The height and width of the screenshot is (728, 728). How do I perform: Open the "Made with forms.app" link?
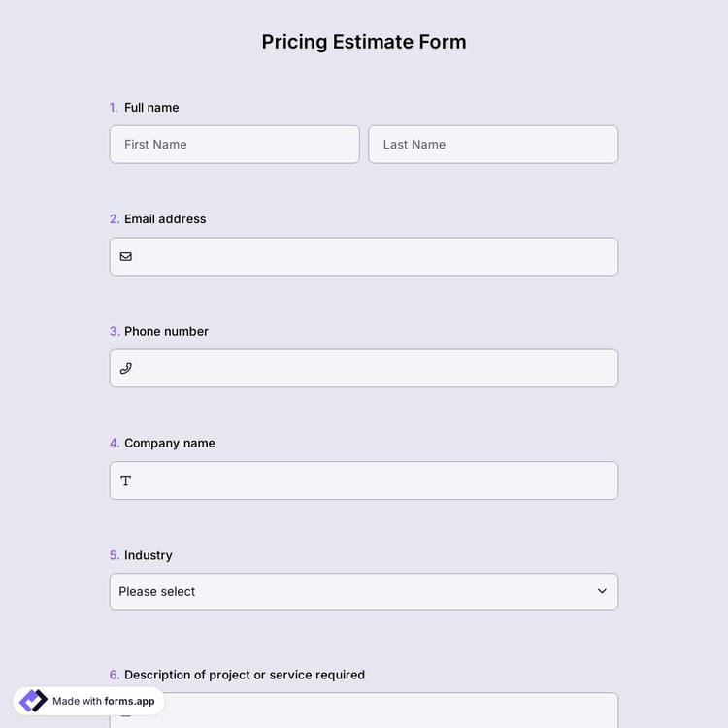103,701
